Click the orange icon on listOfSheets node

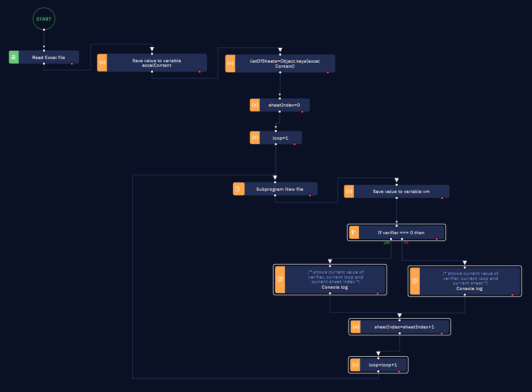(x=230, y=63)
